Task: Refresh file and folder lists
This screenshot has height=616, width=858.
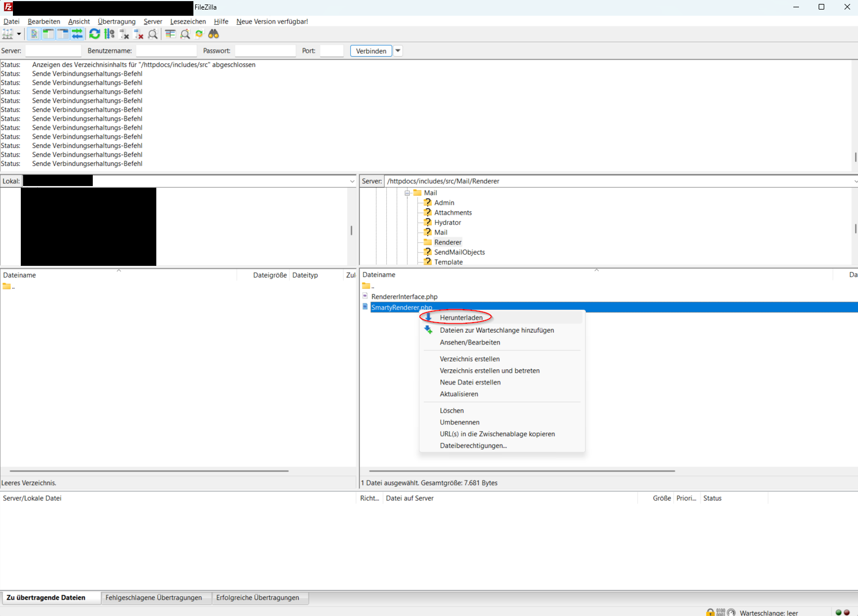Action: point(94,34)
